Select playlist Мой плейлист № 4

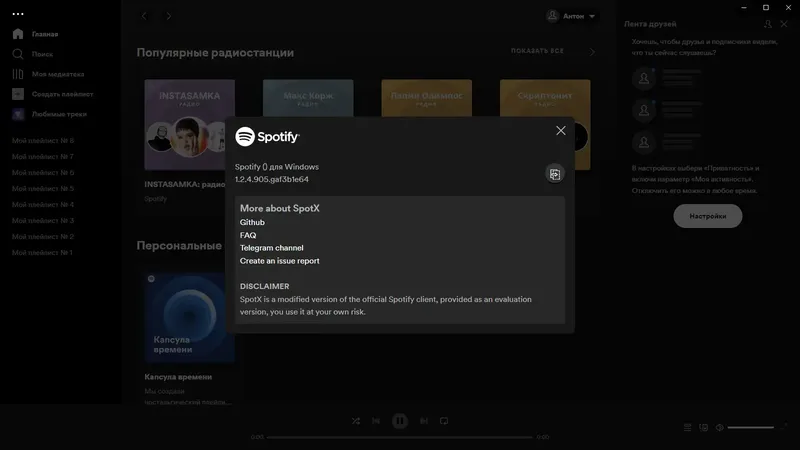(x=43, y=205)
